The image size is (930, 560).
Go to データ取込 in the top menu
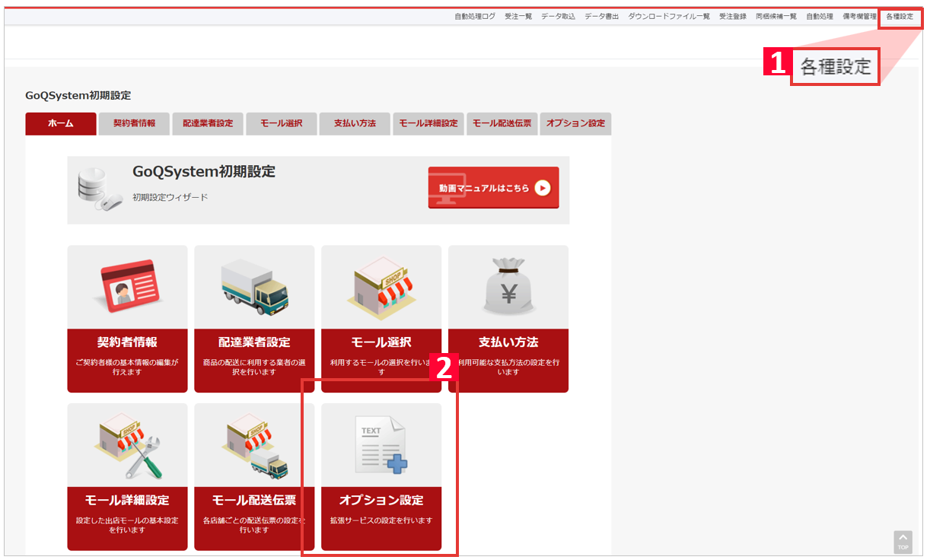point(559,16)
